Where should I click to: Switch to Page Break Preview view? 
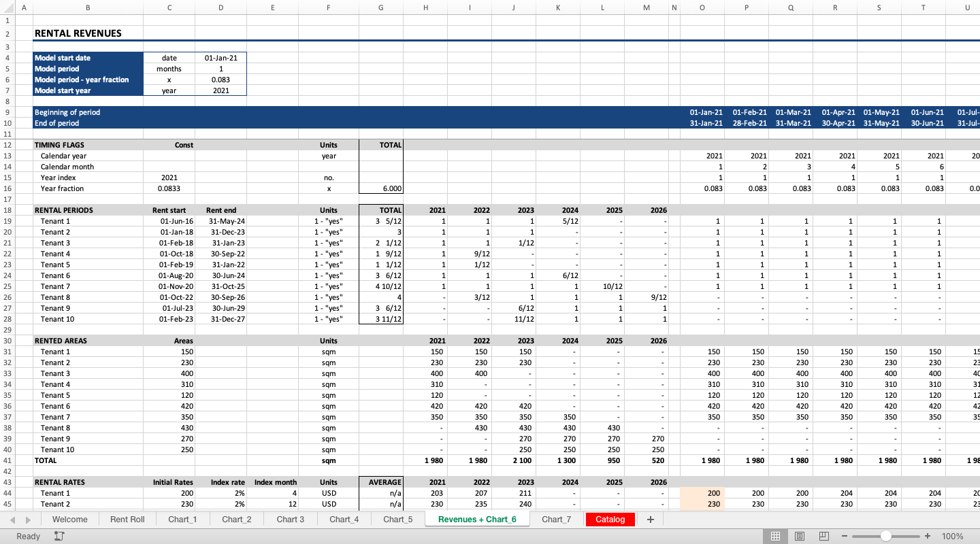click(823, 536)
